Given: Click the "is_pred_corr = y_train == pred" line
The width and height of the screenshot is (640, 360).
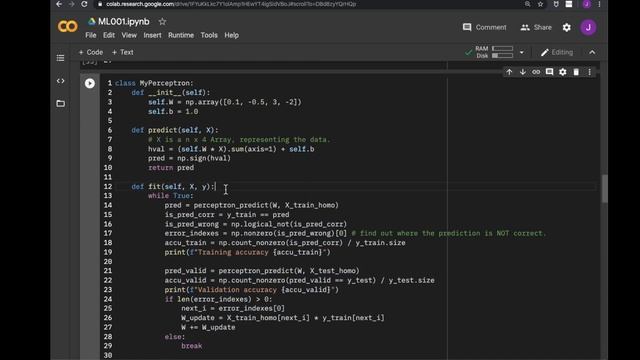Looking at the screenshot, I should pos(227,215).
